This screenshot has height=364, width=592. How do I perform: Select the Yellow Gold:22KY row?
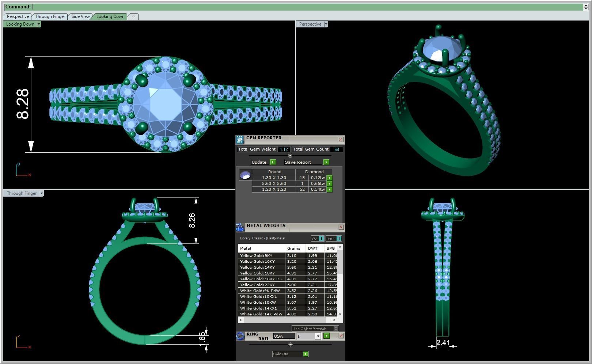[x=288, y=285]
